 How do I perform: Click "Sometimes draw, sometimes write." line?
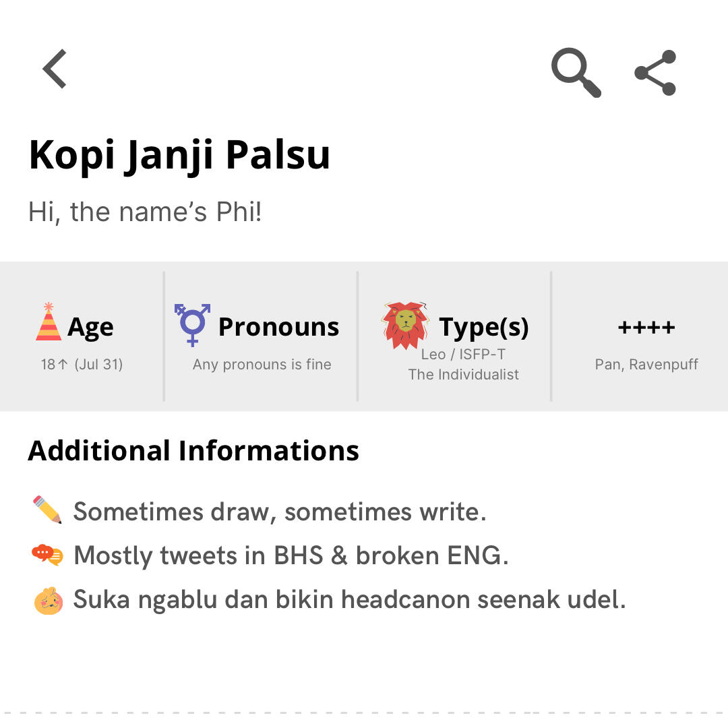[x=280, y=512]
